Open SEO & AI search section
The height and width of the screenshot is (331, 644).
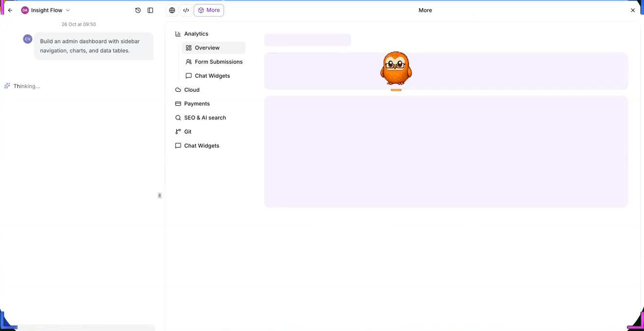201,118
